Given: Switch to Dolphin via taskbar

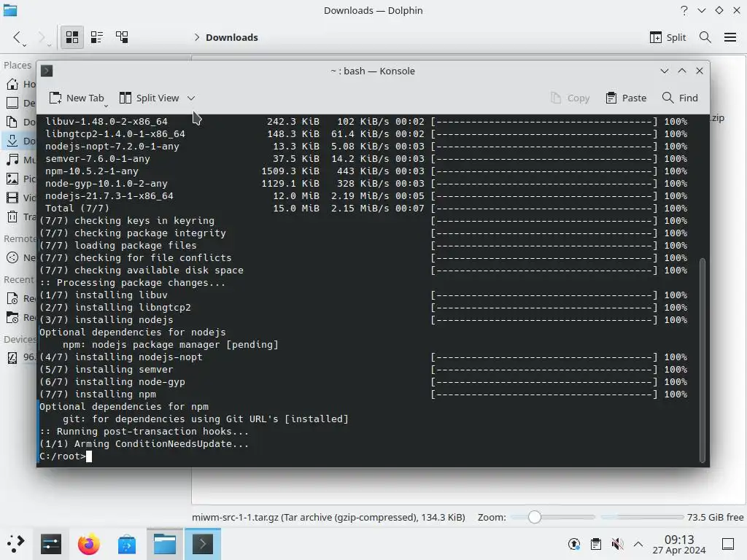Looking at the screenshot, I should tap(165, 544).
